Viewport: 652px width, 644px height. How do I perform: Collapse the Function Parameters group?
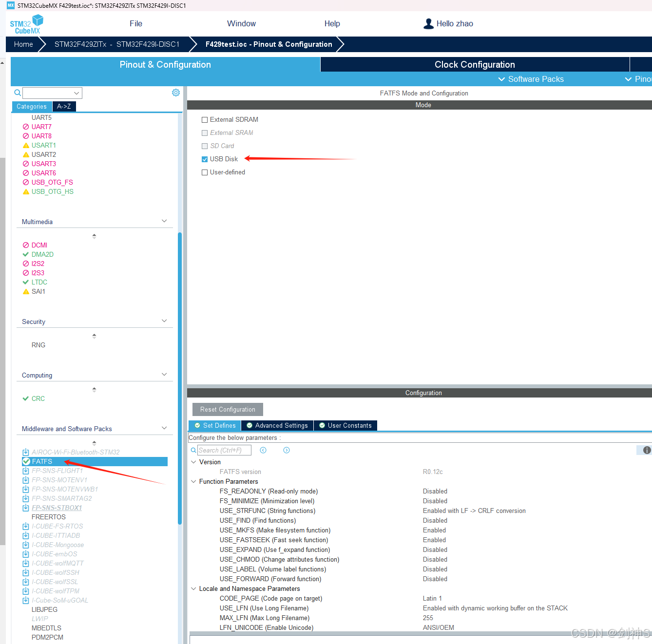(x=193, y=481)
